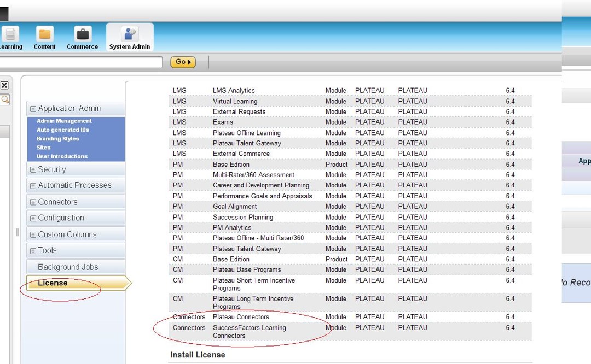This screenshot has height=364, width=591.
Task: Open Admin Management
Action: (x=64, y=121)
